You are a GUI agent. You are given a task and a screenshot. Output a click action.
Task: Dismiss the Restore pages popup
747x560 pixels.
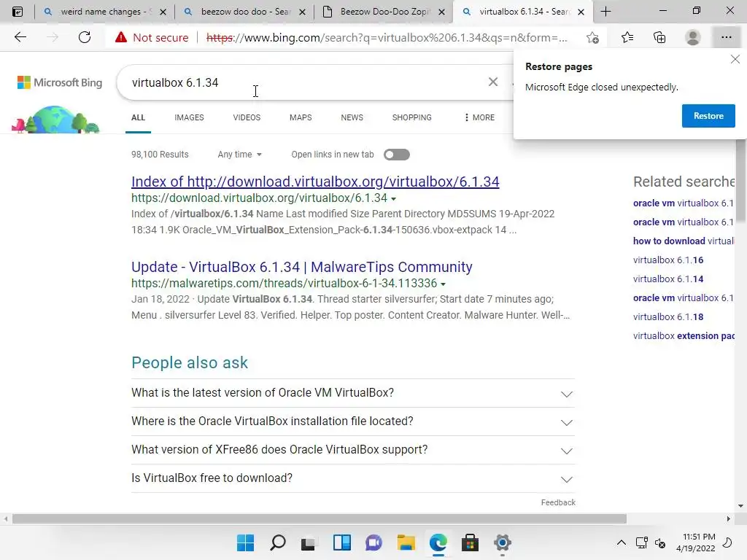(735, 59)
